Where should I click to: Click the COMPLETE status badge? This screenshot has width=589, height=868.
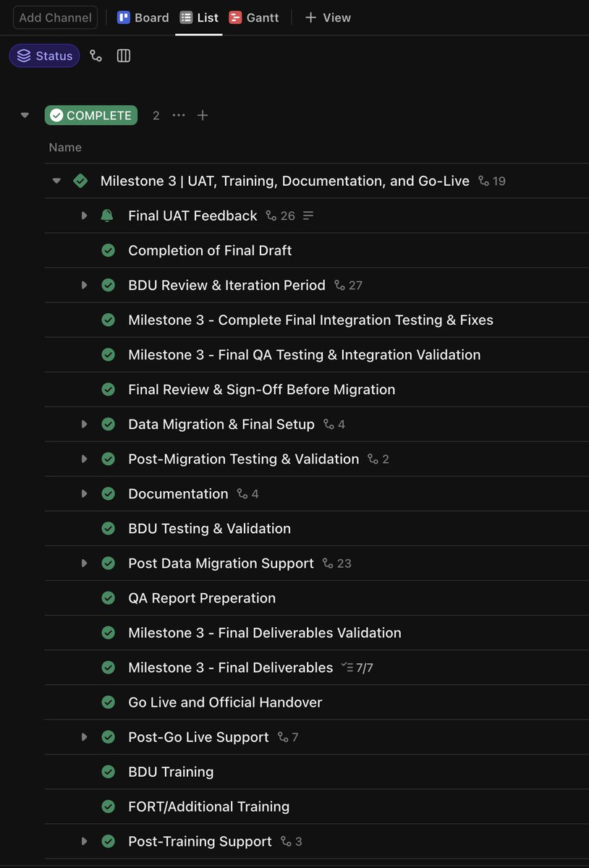pyautogui.click(x=91, y=115)
